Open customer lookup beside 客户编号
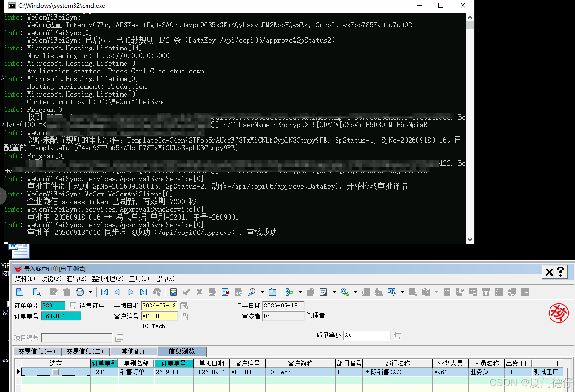Screen dimensions: 575x392 pos(184,316)
